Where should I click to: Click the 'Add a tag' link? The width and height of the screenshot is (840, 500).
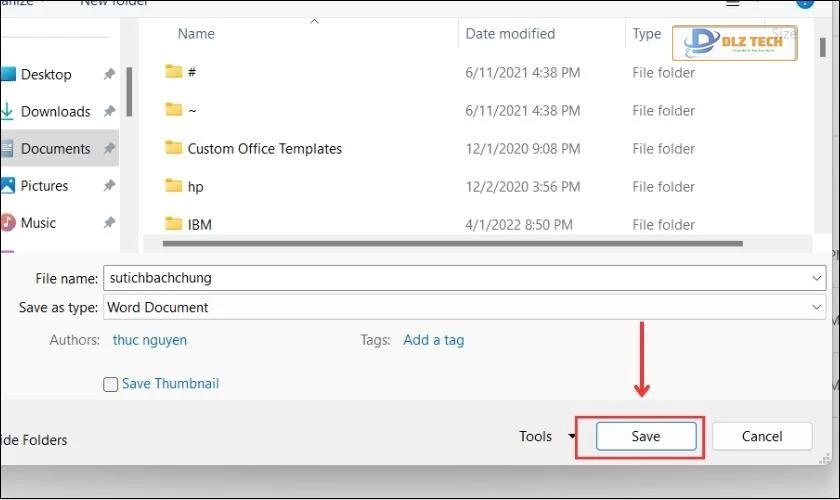tap(433, 340)
